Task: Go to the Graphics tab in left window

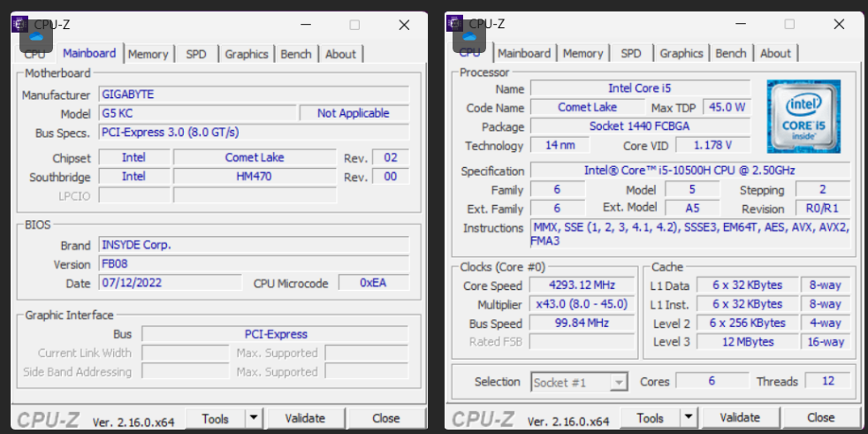Action: (247, 54)
